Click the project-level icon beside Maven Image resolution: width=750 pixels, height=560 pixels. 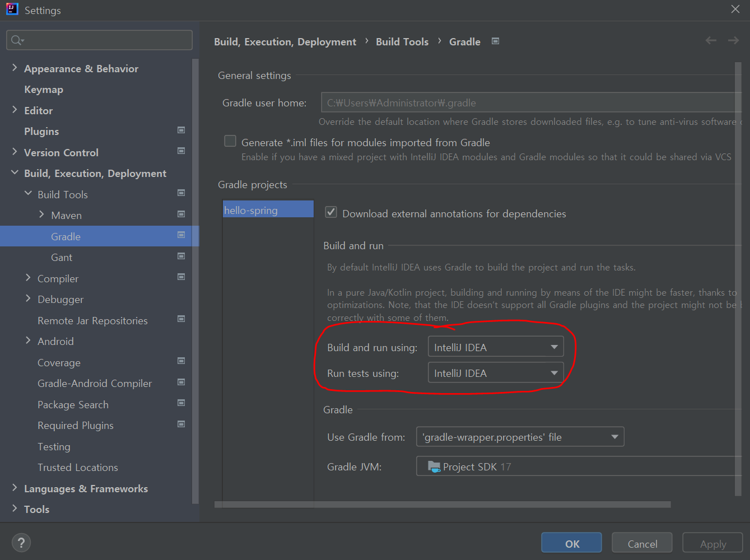coord(181,214)
